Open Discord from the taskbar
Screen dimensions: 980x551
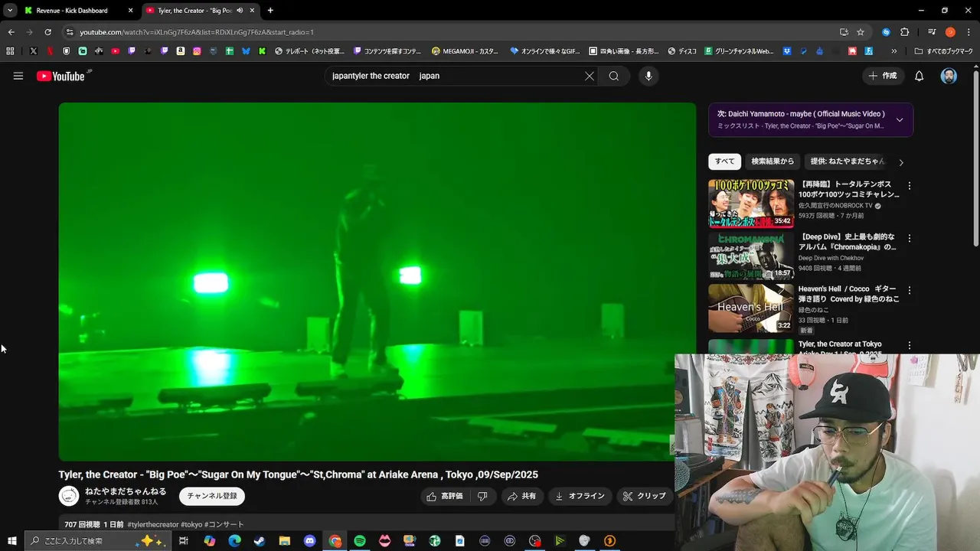click(x=310, y=541)
